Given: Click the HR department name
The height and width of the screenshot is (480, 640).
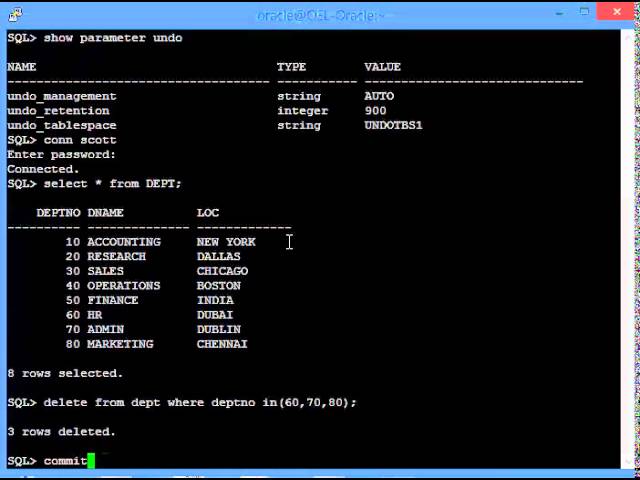Looking at the screenshot, I should click(x=95, y=315).
